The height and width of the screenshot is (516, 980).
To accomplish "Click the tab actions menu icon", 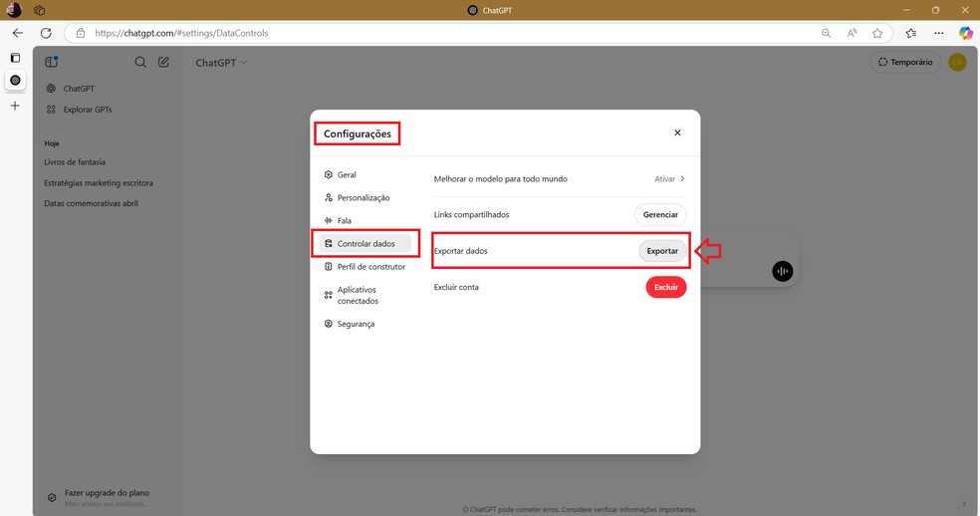I will tap(15, 58).
